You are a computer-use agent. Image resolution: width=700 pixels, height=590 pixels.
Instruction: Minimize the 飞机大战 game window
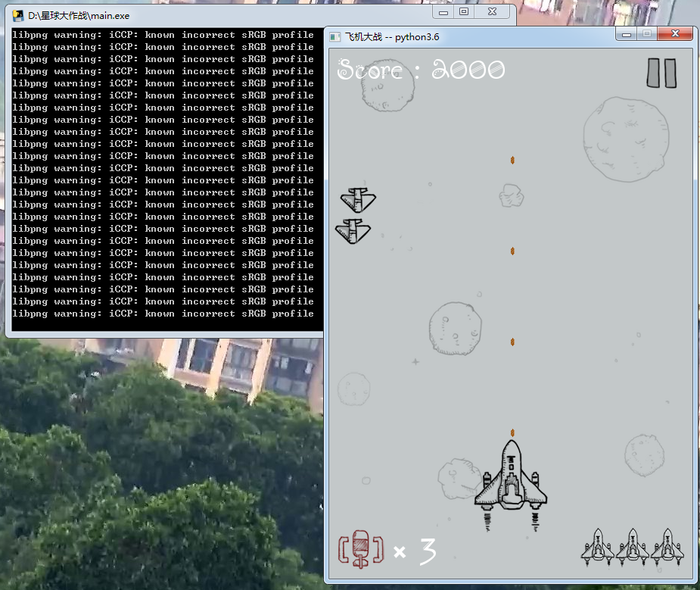(627, 34)
